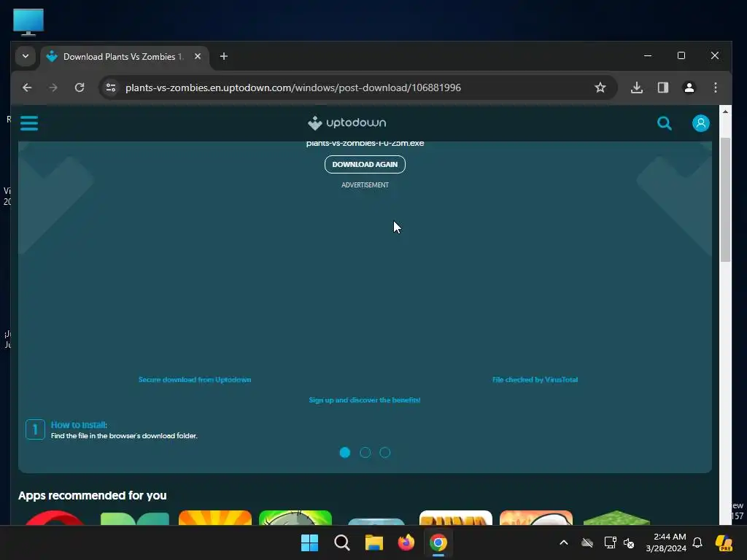Open Chrome profile icon
The height and width of the screenshot is (560, 747).
689,87
